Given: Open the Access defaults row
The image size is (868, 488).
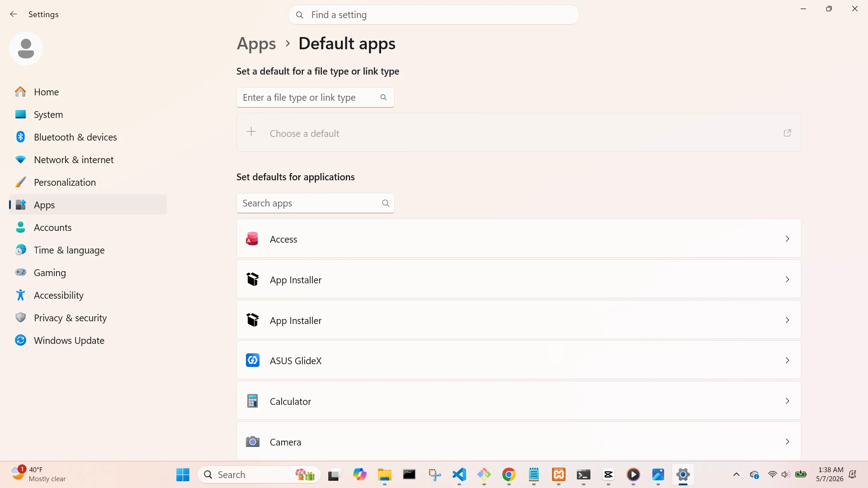Looking at the screenshot, I should tap(519, 239).
